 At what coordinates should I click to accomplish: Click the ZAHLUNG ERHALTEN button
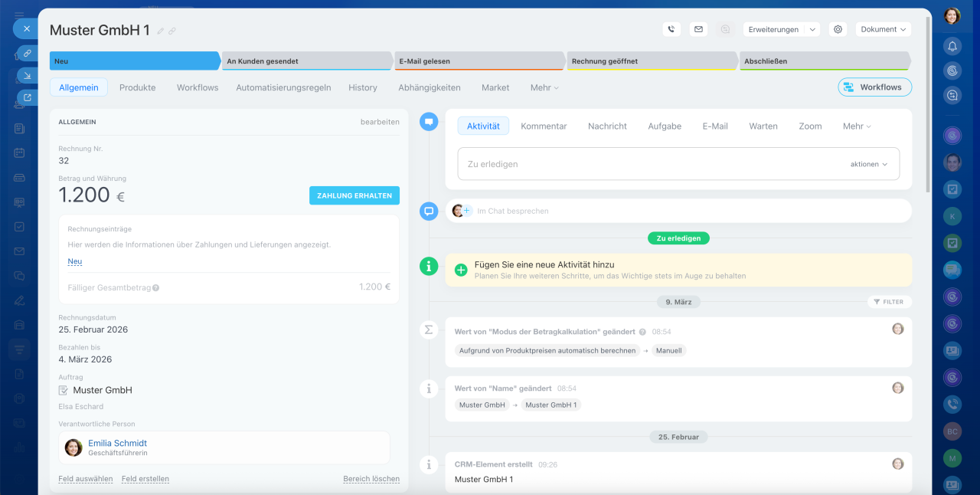click(354, 195)
